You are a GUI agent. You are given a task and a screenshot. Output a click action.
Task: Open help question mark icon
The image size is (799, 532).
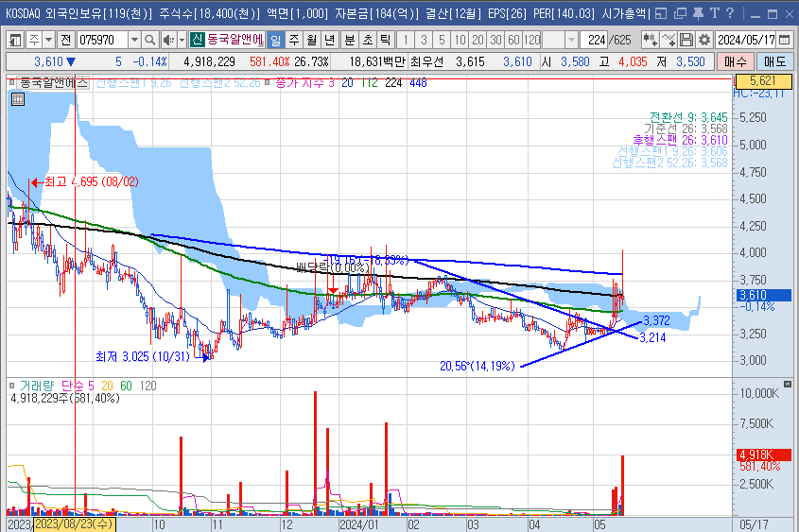[730, 13]
